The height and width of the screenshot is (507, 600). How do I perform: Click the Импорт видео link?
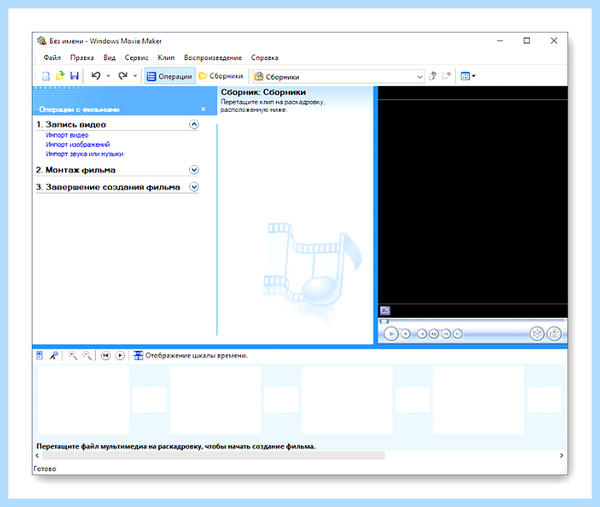click(x=67, y=135)
